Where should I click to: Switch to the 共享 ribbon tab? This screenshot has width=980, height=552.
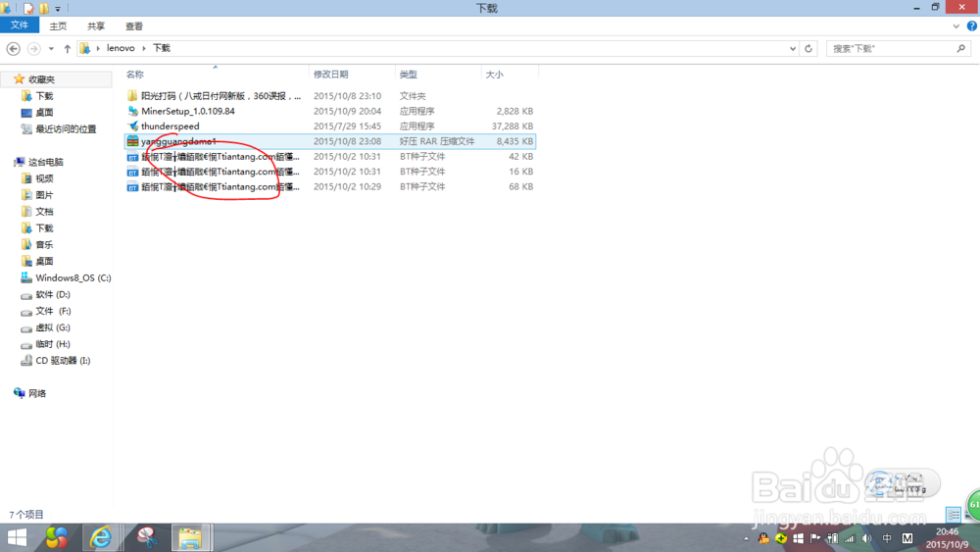click(96, 26)
